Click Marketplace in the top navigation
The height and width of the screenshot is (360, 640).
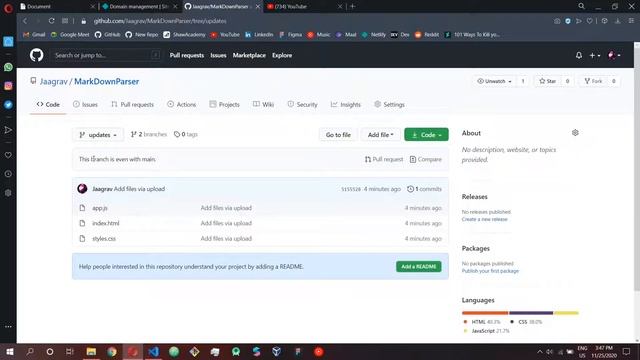coord(249,55)
